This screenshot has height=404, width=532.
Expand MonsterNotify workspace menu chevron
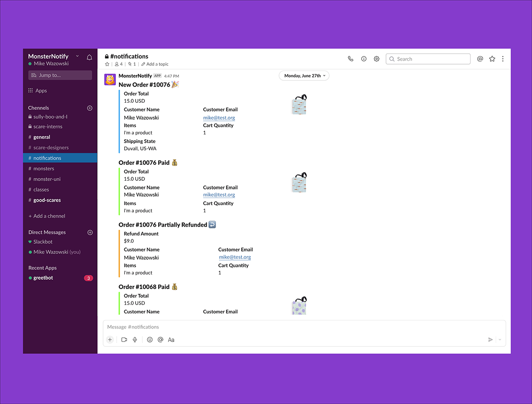(x=78, y=56)
